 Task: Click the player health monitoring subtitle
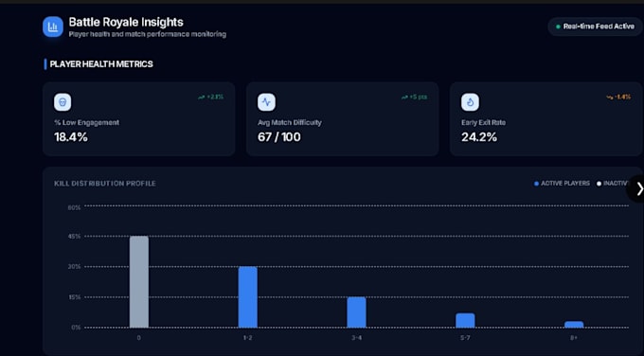pos(148,34)
